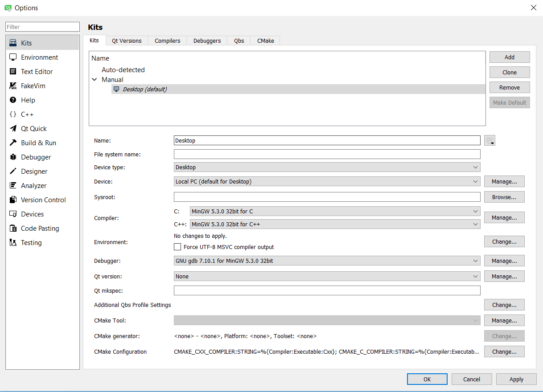Open the Debugger settings category
Viewport: 543px width, 392px height.
pos(42,157)
